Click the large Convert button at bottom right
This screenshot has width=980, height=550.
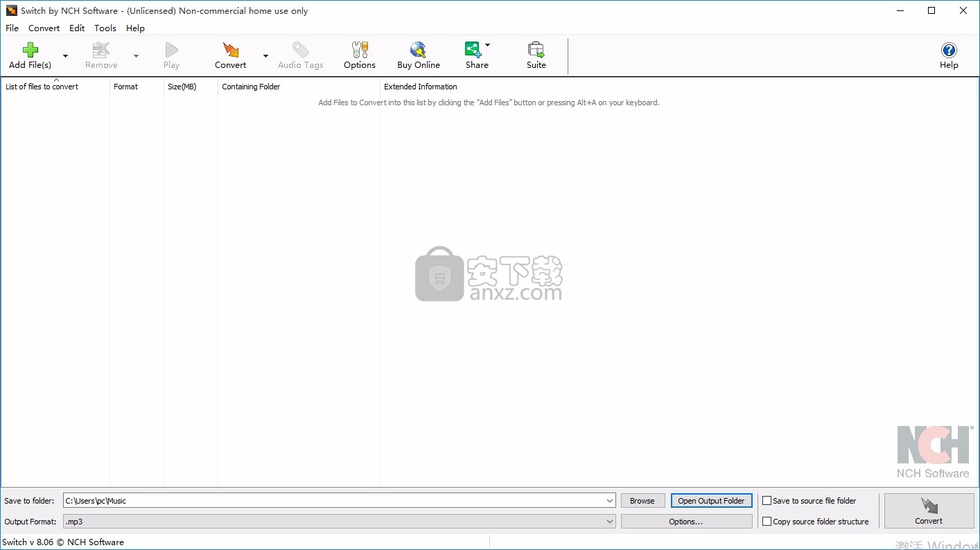point(929,511)
